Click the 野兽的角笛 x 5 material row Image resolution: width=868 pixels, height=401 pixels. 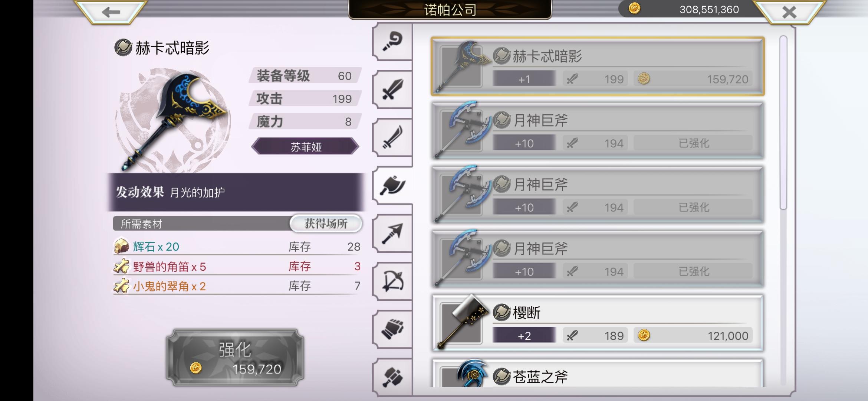point(237,266)
